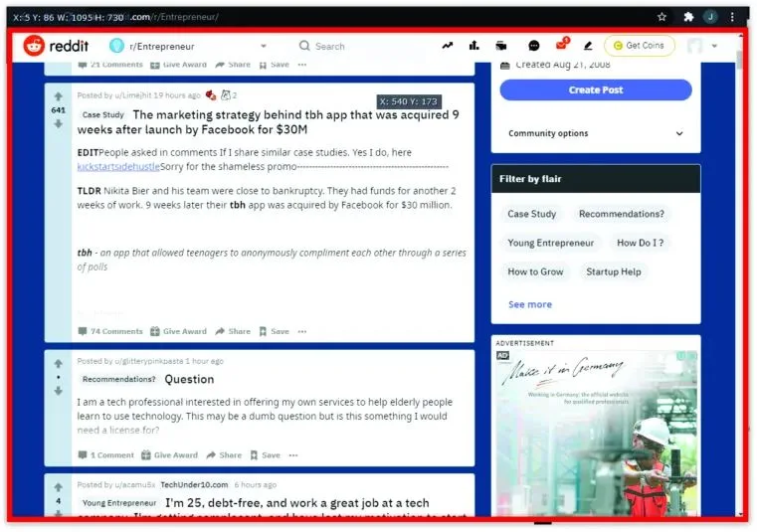Share the tbh marketing strategy post

[233, 331]
